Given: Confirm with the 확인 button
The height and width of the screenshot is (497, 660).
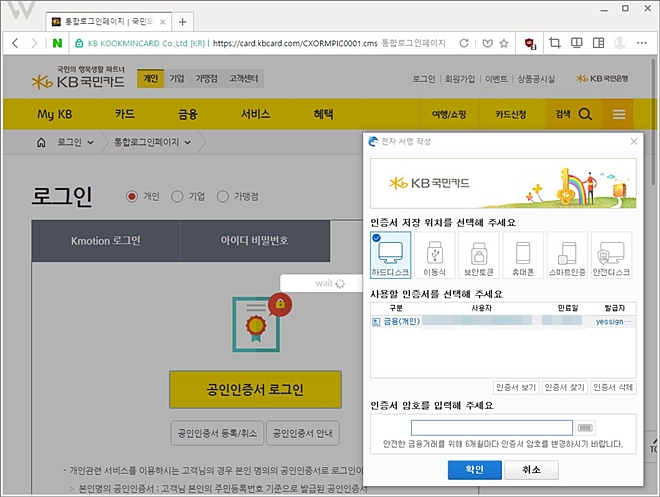Looking at the screenshot, I should [474, 470].
